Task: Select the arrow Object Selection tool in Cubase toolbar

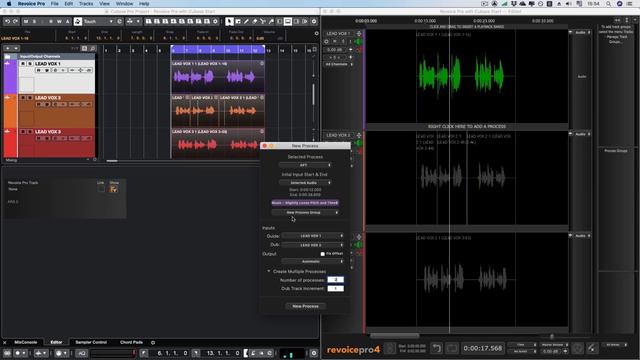Action: click(x=229, y=21)
